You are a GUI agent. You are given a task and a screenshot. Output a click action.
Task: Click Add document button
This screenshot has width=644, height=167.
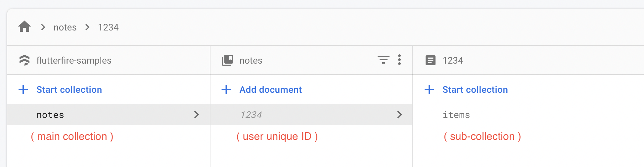[x=271, y=89]
